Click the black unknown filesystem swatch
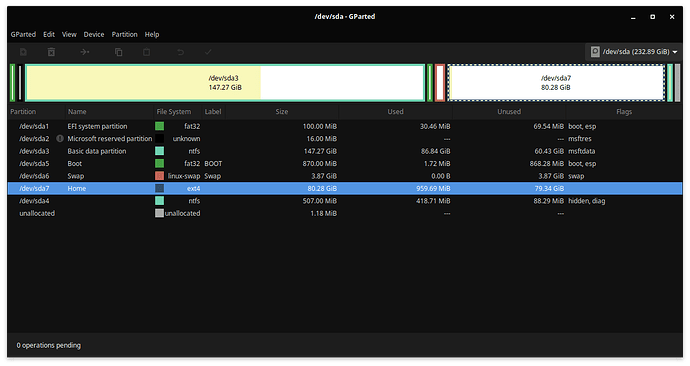690x366 pixels. click(159, 139)
